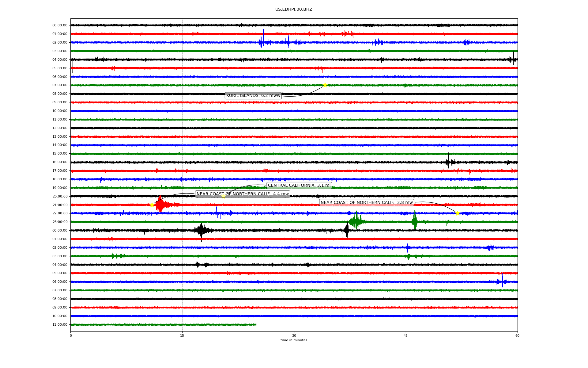
Task: Click the 'time in minutes' axis label
Action: coord(294,340)
